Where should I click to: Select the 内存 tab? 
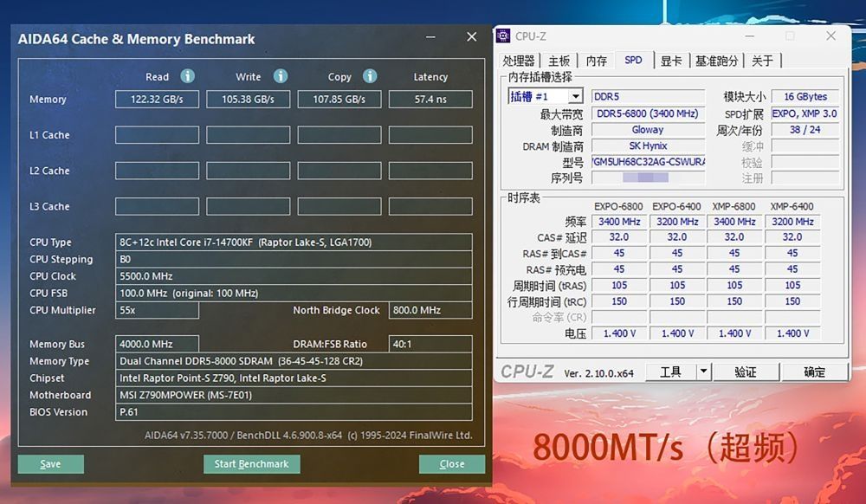(596, 61)
